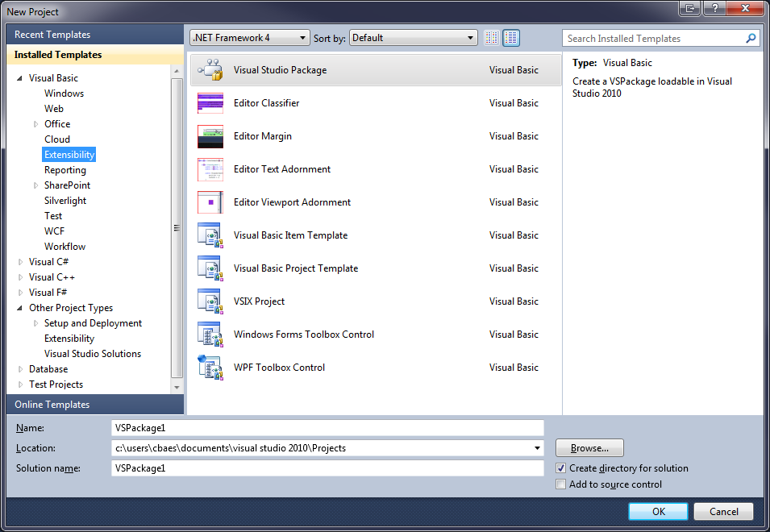Click the tree scrollbar down arrow
Image resolution: width=770 pixels, height=532 pixels.
[x=177, y=387]
